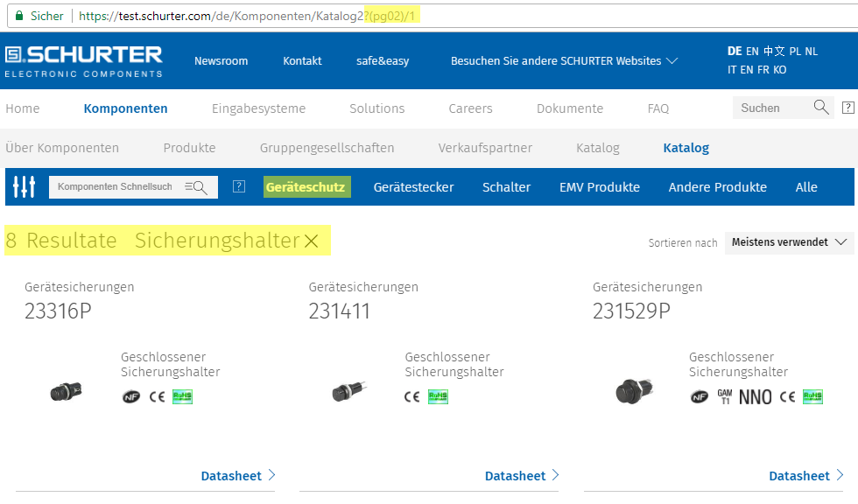This screenshot has width=858, height=504.
Task: Click the quick search magnifier icon
Action: 196,187
